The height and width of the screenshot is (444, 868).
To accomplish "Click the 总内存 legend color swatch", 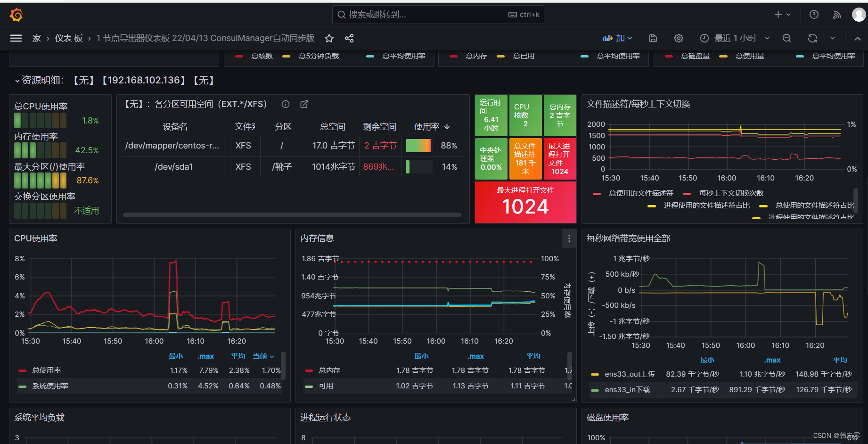I will [309, 370].
